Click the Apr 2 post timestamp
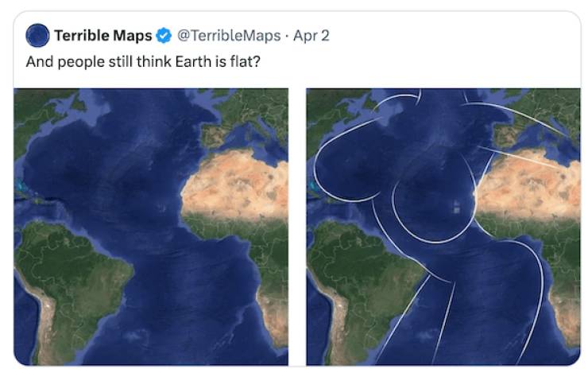This screenshot has width=588, height=377. [311, 36]
